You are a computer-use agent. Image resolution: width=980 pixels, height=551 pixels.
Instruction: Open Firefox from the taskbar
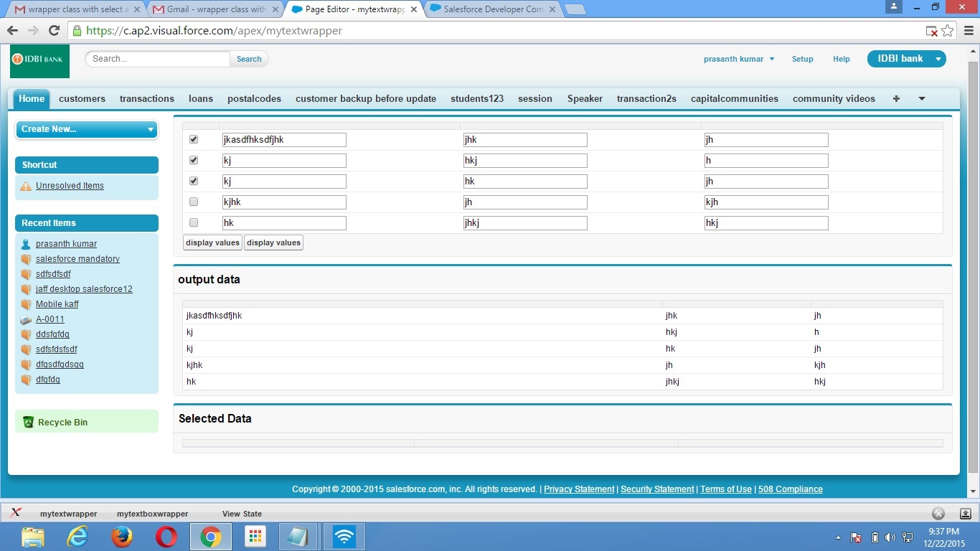coord(123,537)
